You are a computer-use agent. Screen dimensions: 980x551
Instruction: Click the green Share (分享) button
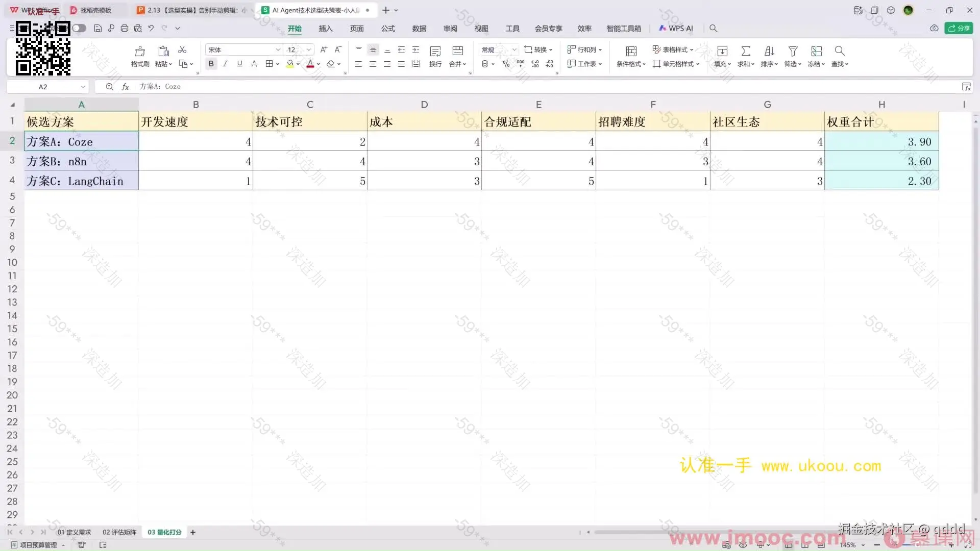959,28
